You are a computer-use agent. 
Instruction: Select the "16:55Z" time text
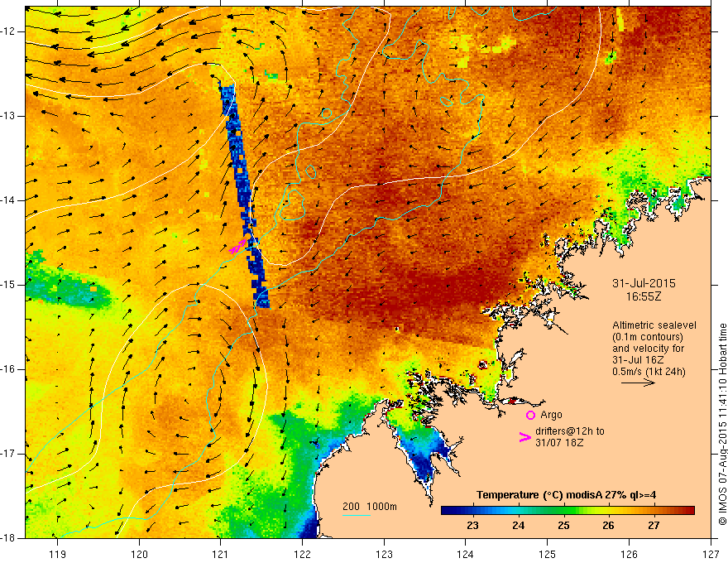(x=644, y=296)
